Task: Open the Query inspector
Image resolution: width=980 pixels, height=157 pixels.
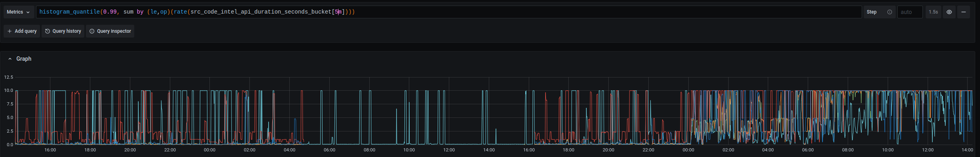Action: 110,31
